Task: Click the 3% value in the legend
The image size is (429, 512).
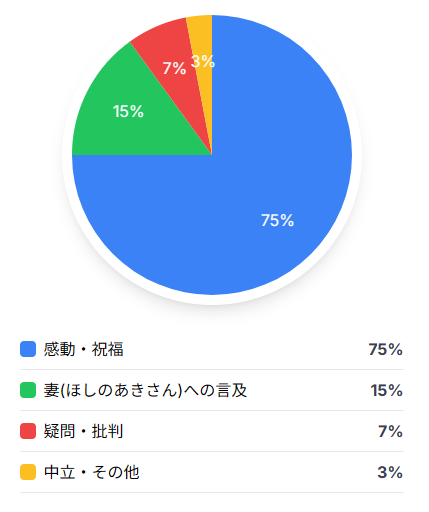Action: click(390, 472)
